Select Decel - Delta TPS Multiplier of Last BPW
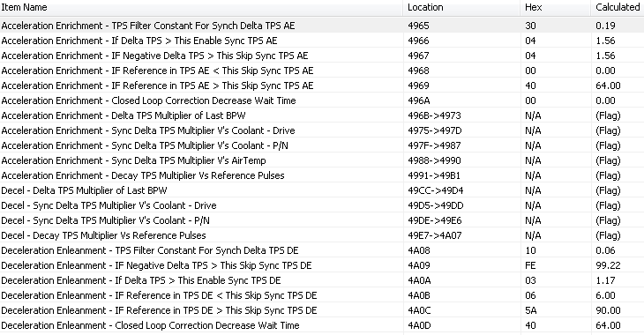 pyautogui.click(x=322, y=190)
